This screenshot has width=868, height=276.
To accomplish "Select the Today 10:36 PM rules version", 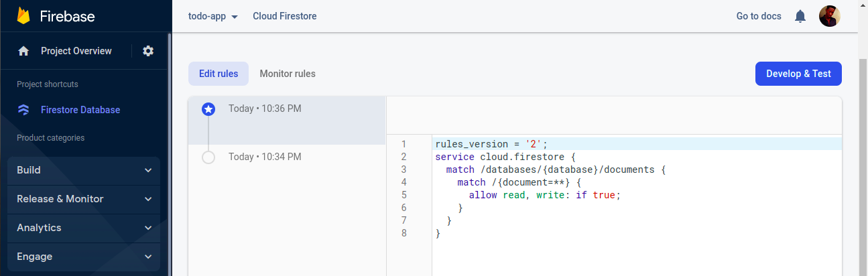I will pos(287,121).
